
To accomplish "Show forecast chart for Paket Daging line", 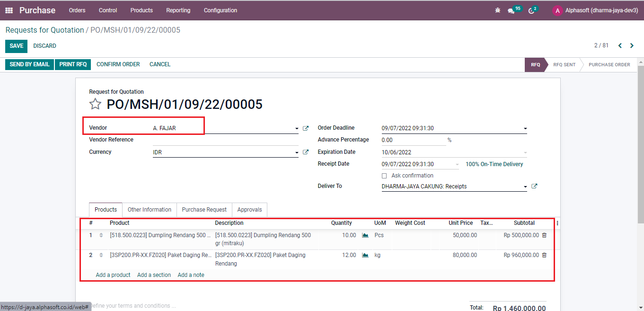I will click(365, 255).
